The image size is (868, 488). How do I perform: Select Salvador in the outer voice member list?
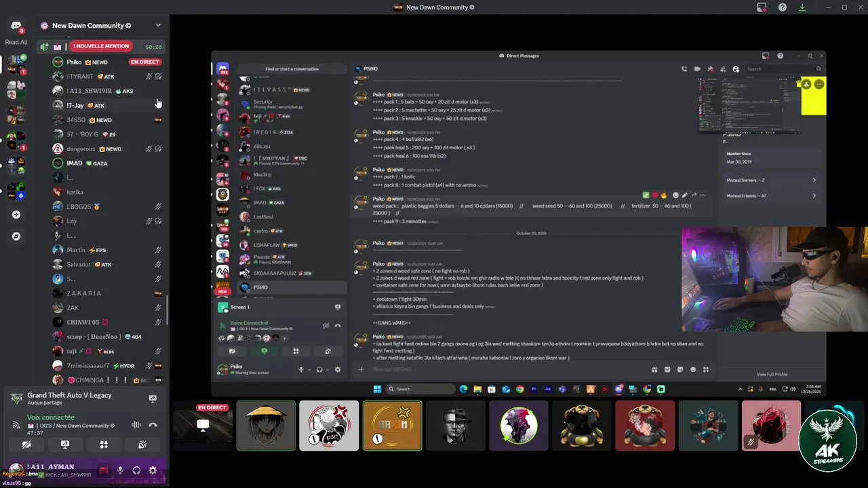pyautogui.click(x=107, y=264)
